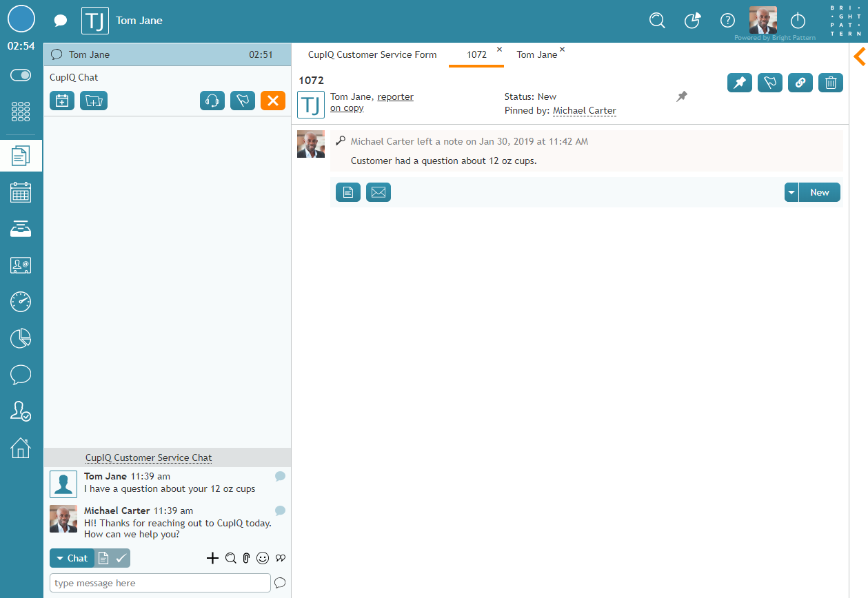Click the pin case button

point(740,83)
